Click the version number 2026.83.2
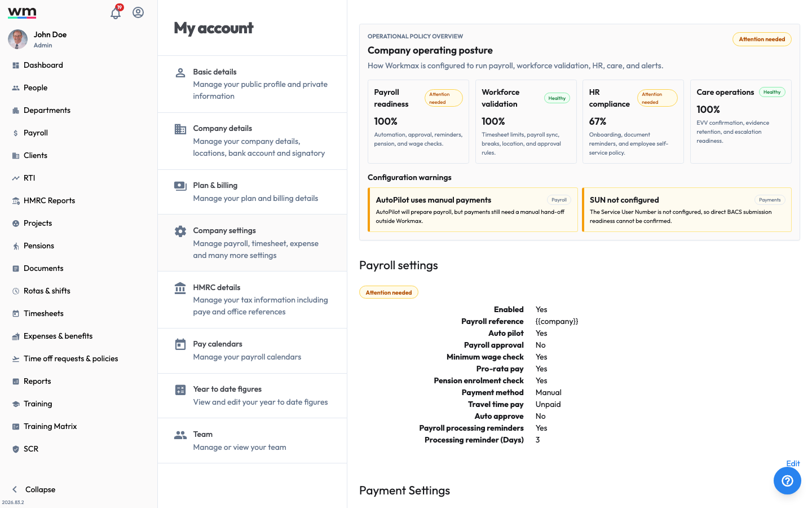The image size is (812, 508). [x=13, y=502]
